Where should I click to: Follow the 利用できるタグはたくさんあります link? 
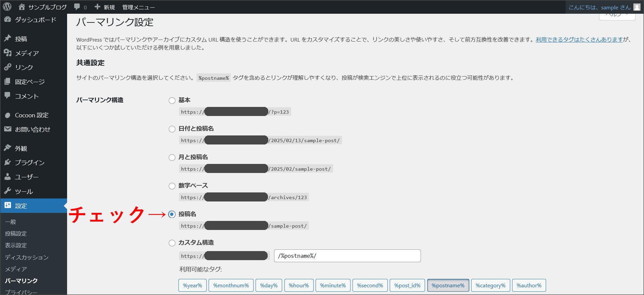(x=579, y=40)
